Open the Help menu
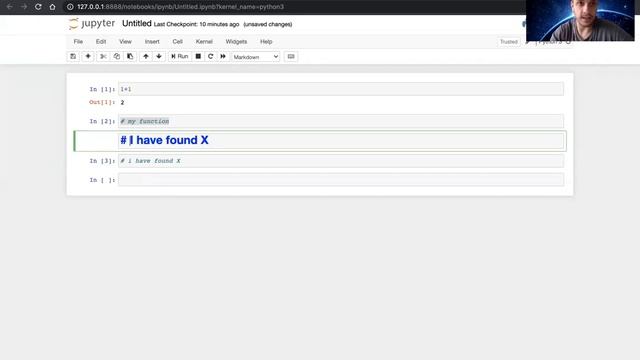The image size is (640, 360). tap(266, 42)
